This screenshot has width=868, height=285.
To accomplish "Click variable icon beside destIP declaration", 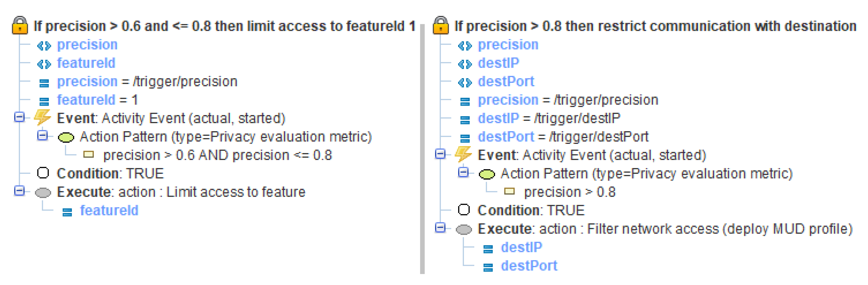I will [x=465, y=64].
